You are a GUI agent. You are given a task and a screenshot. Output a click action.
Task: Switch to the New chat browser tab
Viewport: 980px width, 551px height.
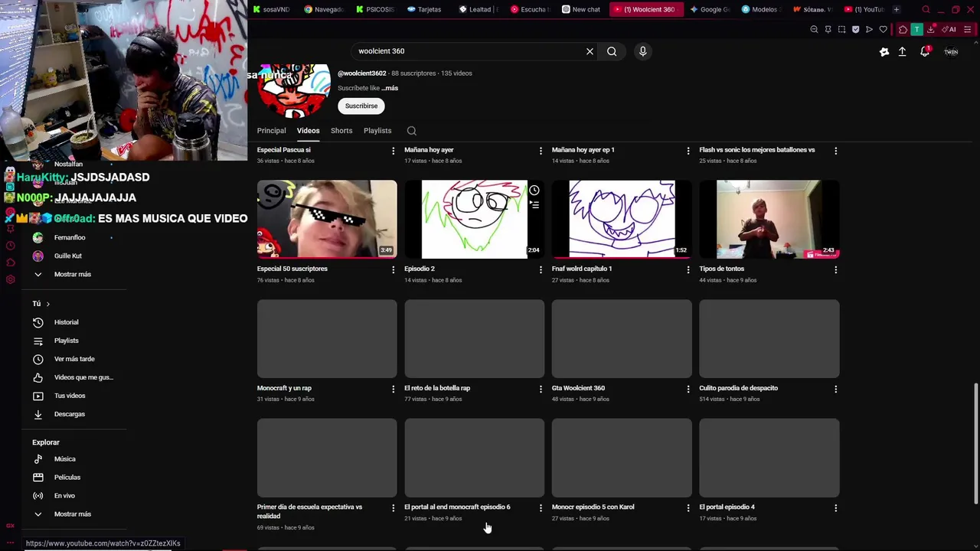(581, 9)
